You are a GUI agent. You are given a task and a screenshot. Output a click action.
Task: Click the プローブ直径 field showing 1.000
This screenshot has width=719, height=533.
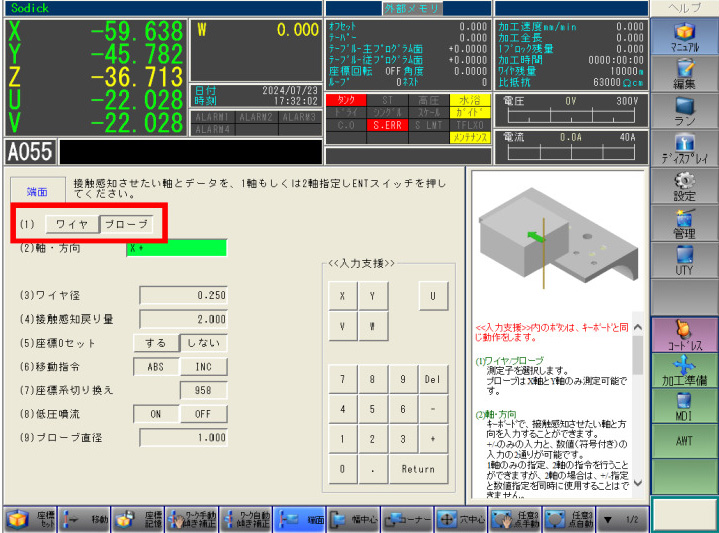click(183, 438)
